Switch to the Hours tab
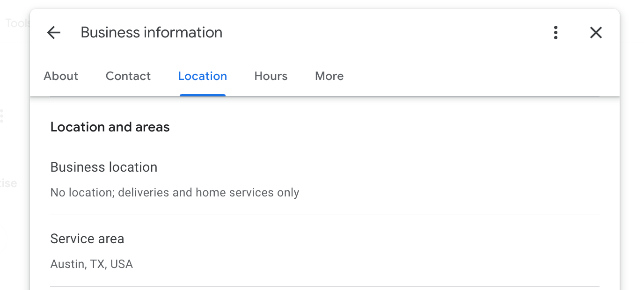The width and height of the screenshot is (644, 290). click(271, 76)
